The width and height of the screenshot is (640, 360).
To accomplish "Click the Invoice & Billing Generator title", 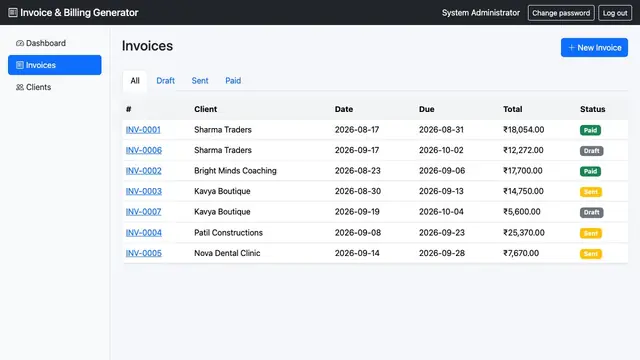I will point(79,13).
